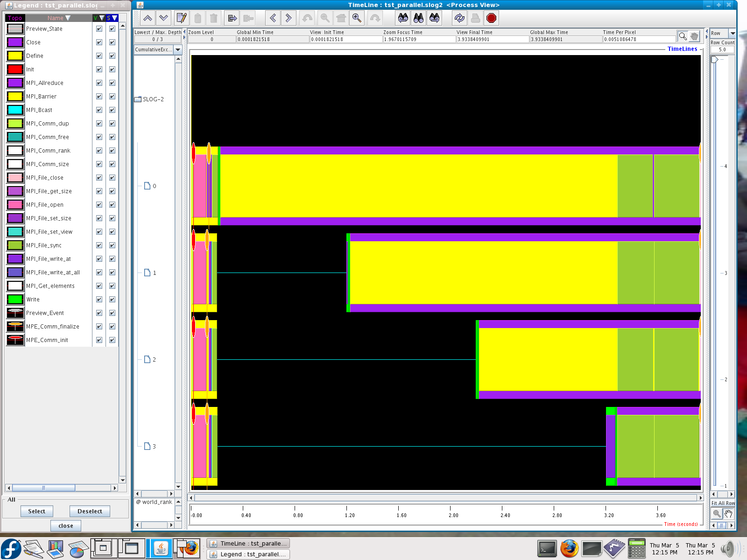The width and height of the screenshot is (747, 560).
Task: Click the legend close button
Action: [x=65, y=525]
